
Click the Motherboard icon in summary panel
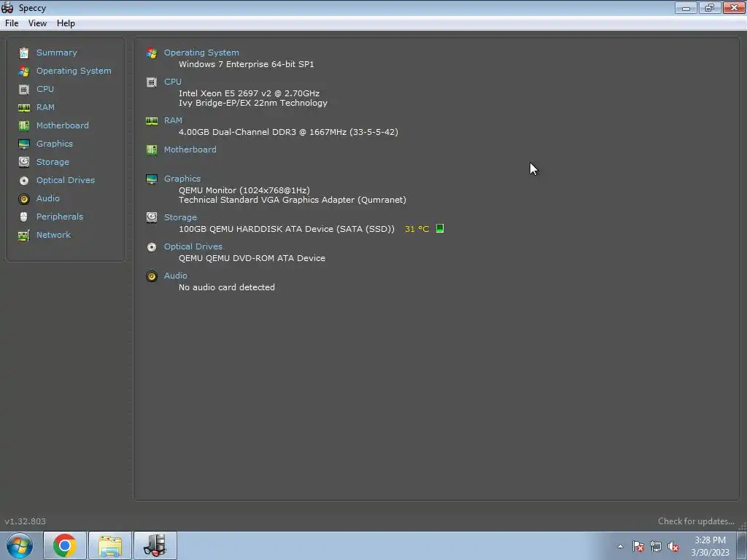click(152, 150)
